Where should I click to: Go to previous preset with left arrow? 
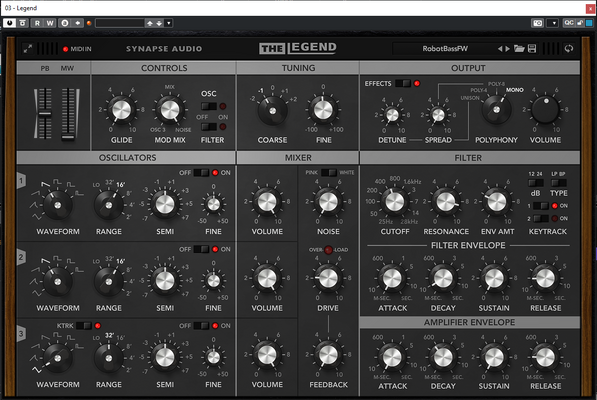[500, 49]
